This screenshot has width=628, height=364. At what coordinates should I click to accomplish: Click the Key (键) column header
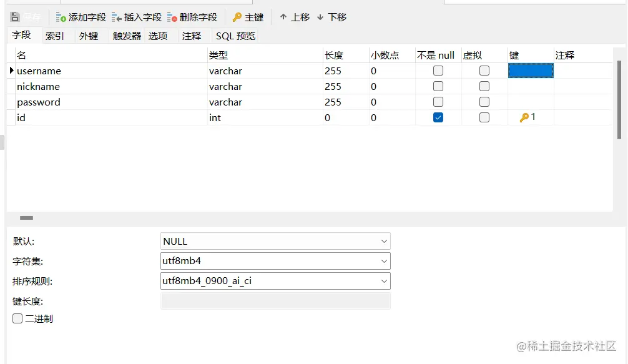[531, 56]
